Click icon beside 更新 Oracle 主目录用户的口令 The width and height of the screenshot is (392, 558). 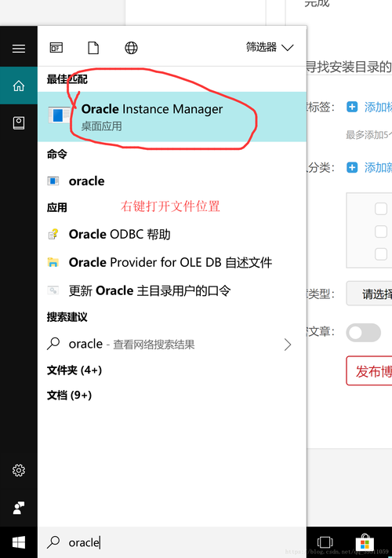(x=53, y=290)
